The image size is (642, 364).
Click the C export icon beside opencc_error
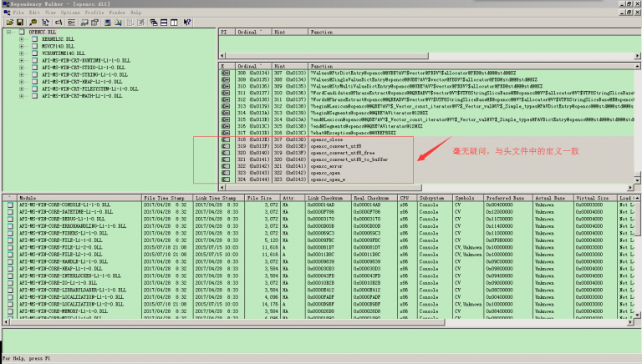point(225,167)
